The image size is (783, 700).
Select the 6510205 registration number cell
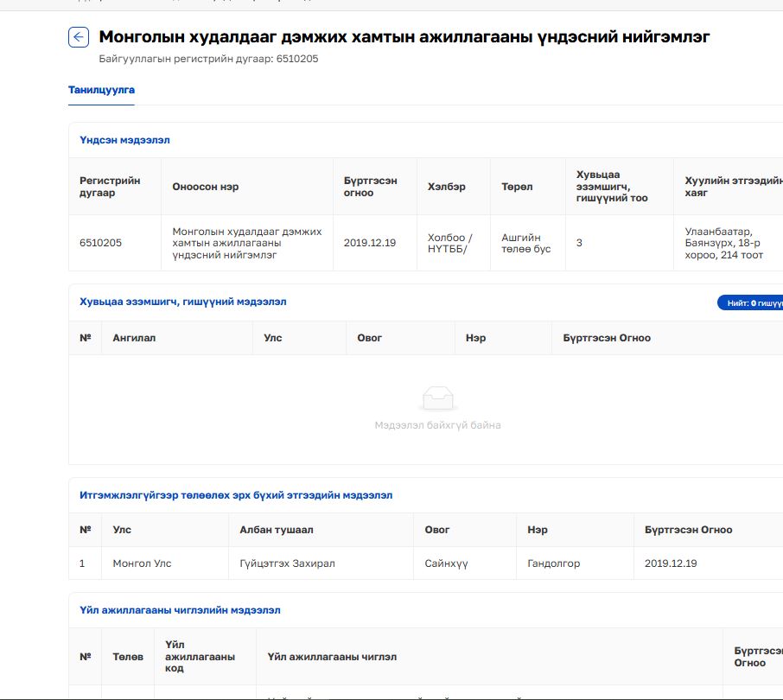click(x=101, y=243)
